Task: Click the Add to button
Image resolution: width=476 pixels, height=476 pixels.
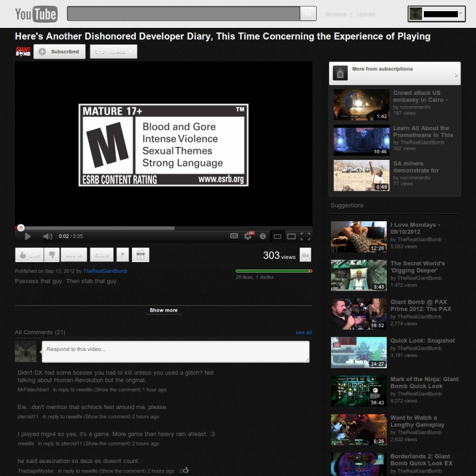Action: [x=74, y=255]
